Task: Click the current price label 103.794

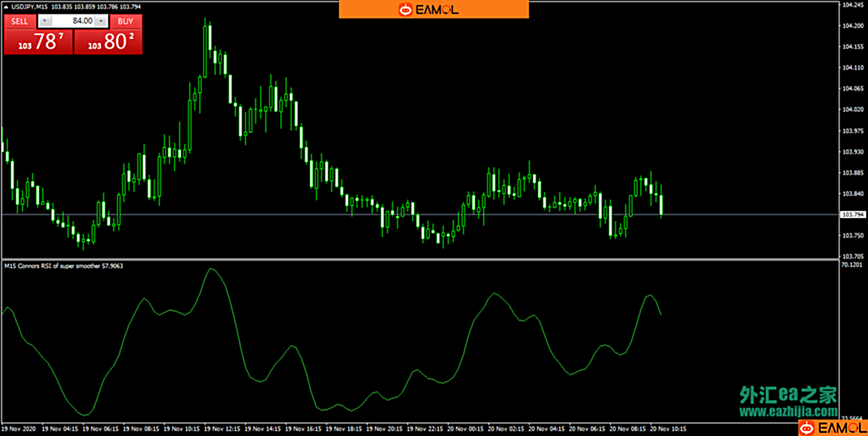Action: coord(852,215)
